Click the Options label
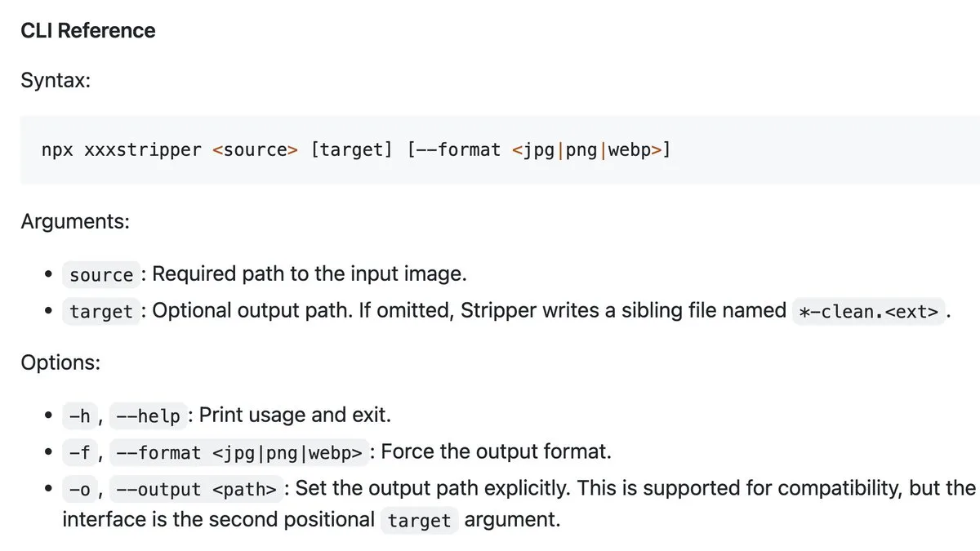The height and width of the screenshot is (551, 980). point(60,362)
